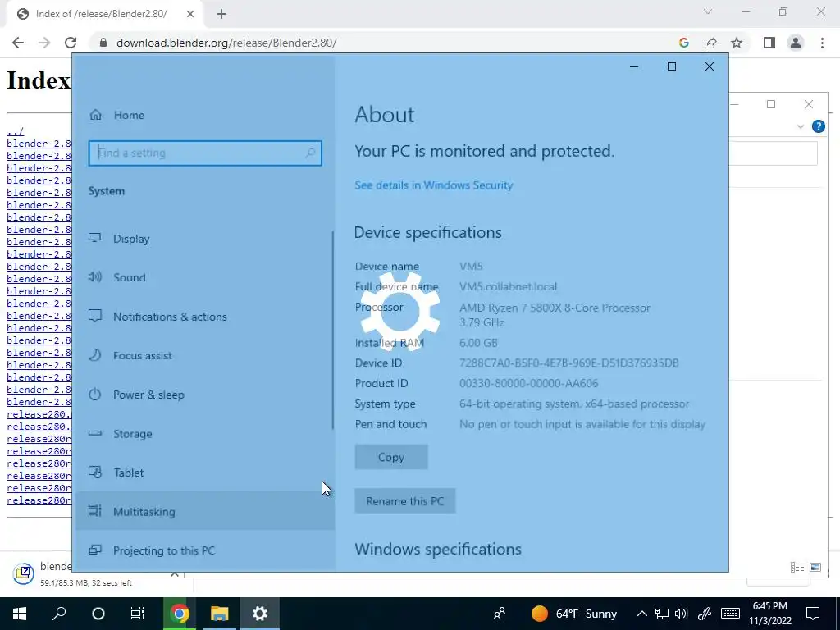Viewport: 840px width, 630px height.
Task: Open the parent directory ../ link
Action: pyautogui.click(x=15, y=131)
